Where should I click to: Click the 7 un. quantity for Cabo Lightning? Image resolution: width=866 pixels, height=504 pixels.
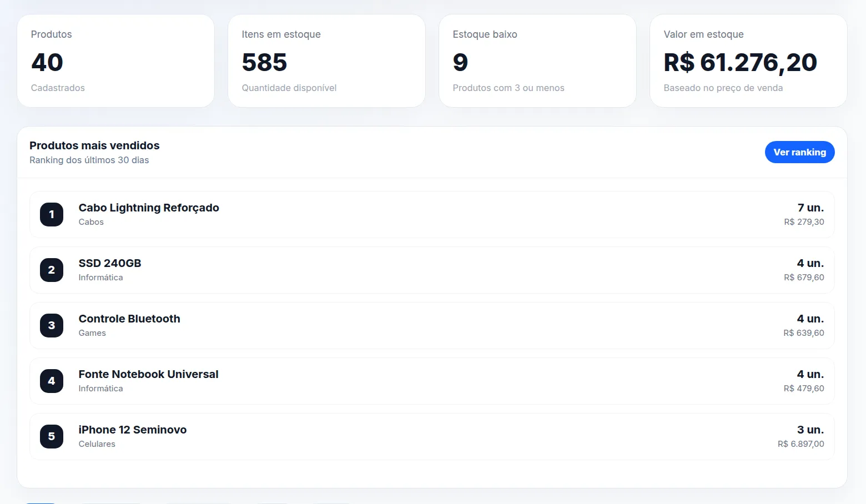pos(810,208)
